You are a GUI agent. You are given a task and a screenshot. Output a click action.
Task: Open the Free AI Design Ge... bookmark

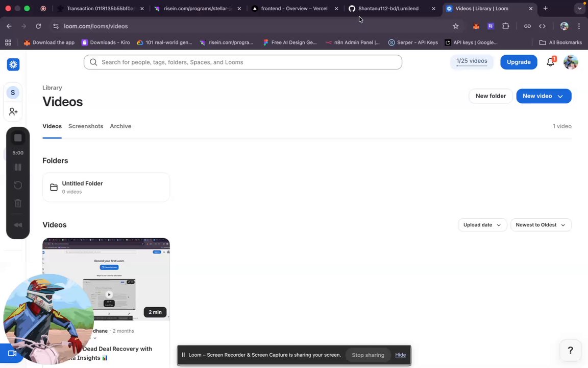[290, 42]
